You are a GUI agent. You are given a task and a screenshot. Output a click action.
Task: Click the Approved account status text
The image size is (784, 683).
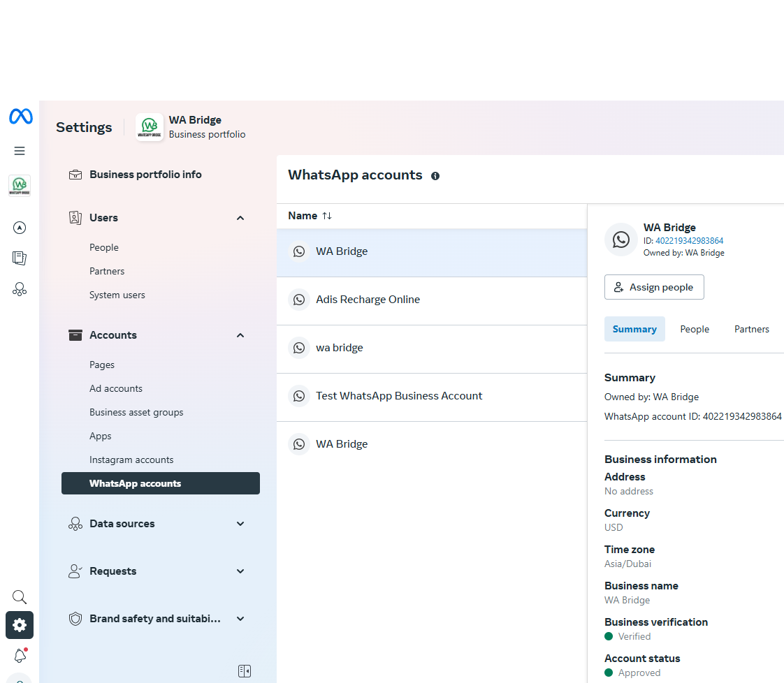point(639,673)
